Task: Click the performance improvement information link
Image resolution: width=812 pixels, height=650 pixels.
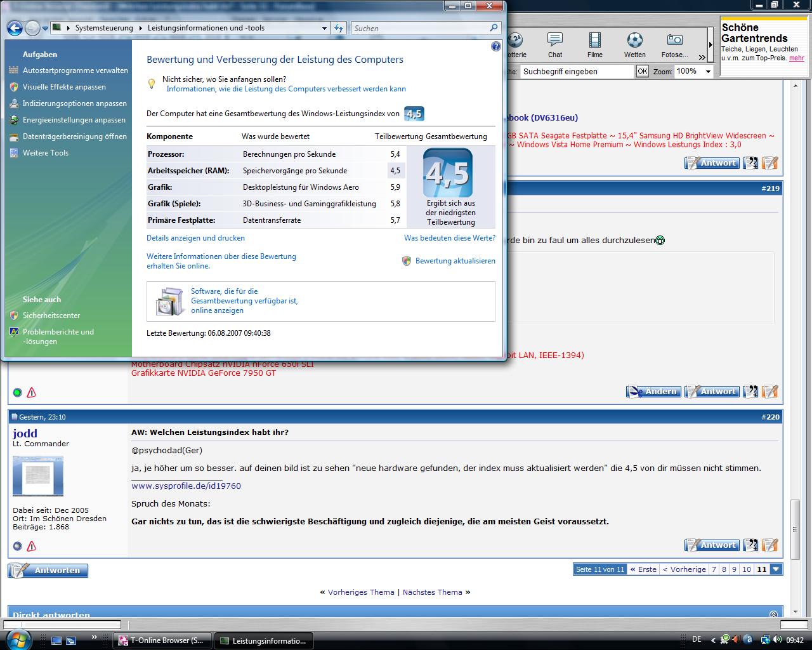Action: (x=286, y=89)
